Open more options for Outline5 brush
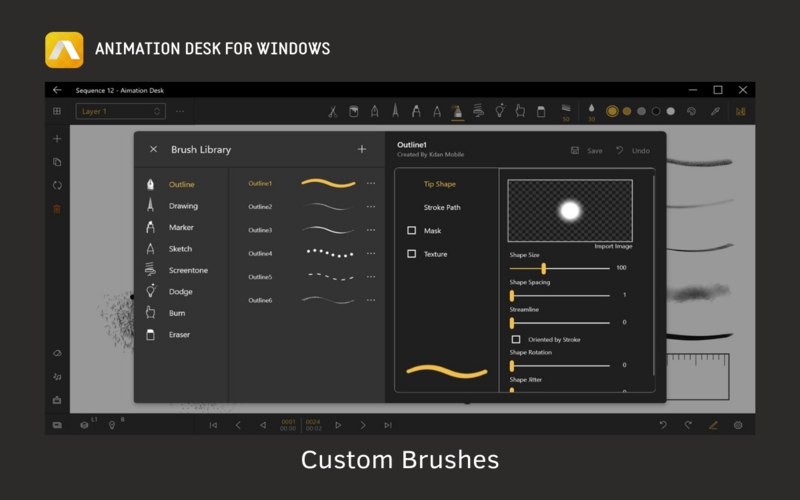 (371, 277)
